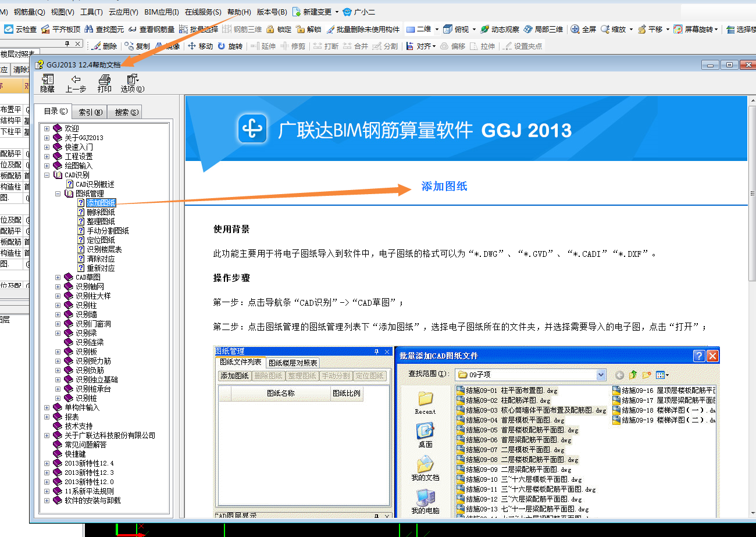Screen dimensions: 756x537
Task: Click 查看钢筋量 view rebar quantity
Action: [151, 29]
